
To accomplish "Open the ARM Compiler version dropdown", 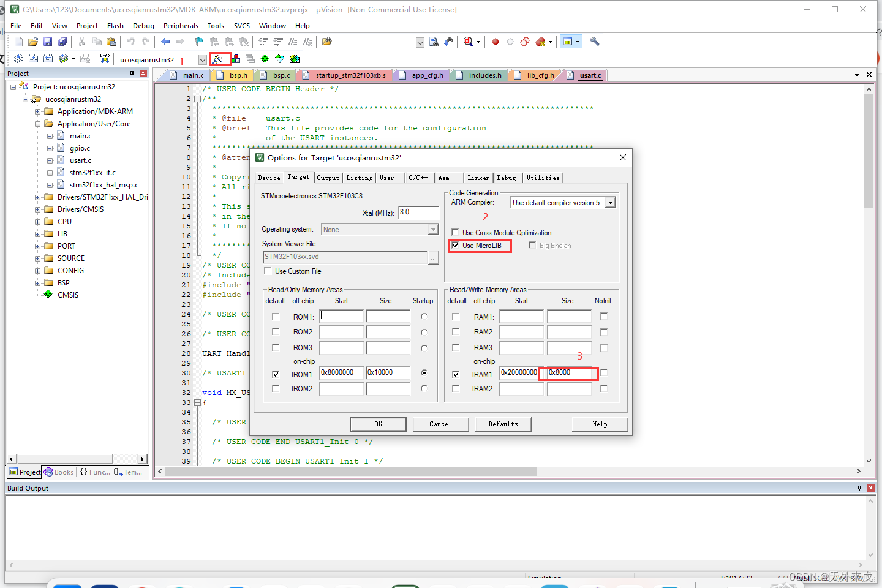I will point(609,203).
